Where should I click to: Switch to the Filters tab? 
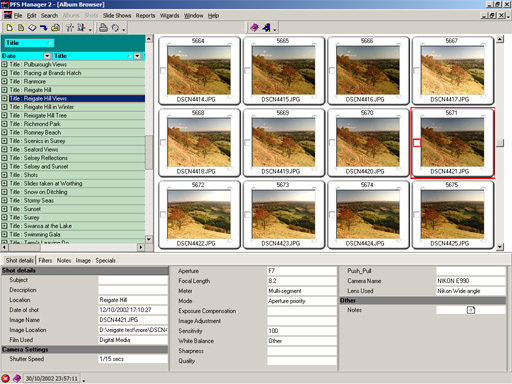(x=45, y=260)
